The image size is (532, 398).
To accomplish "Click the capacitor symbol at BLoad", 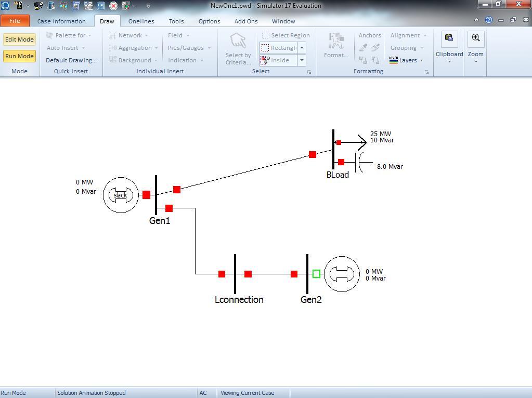I will point(359,163).
